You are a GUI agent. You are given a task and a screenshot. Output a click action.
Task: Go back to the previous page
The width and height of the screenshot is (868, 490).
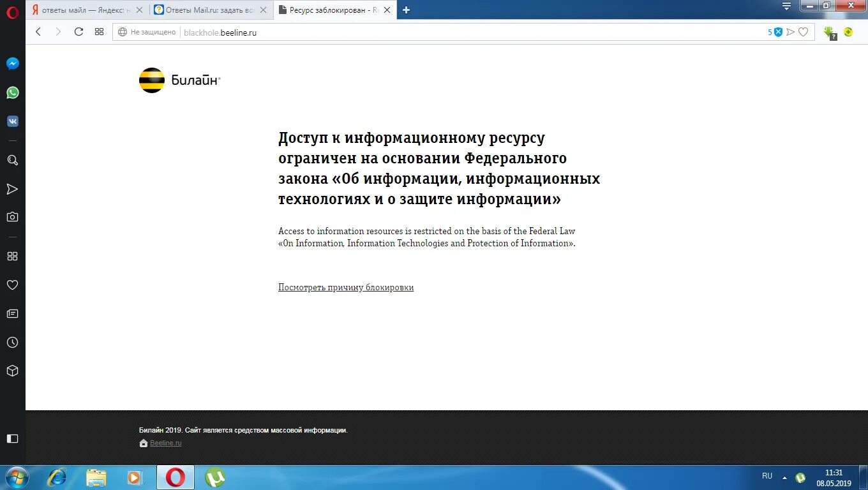pos(38,32)
